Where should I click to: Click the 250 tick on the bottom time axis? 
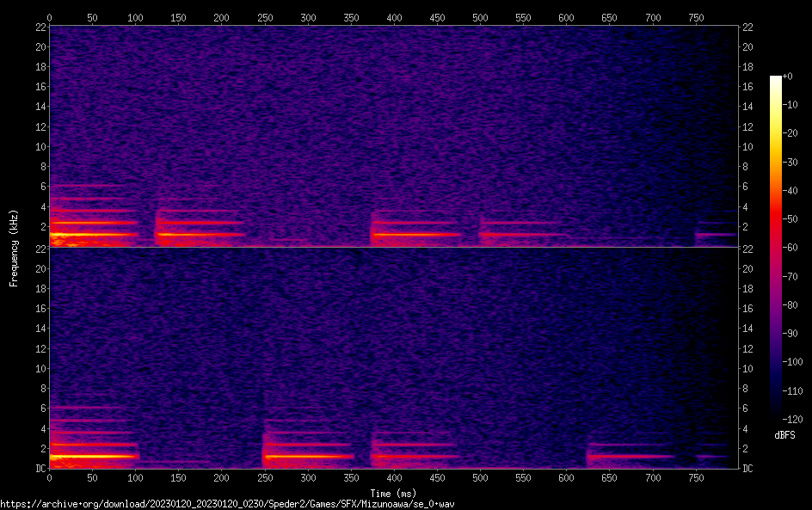(x=265, y=478)
